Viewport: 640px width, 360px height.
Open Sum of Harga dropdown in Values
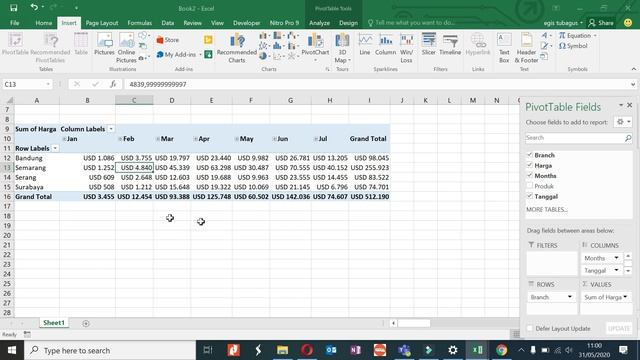(625, 297)
